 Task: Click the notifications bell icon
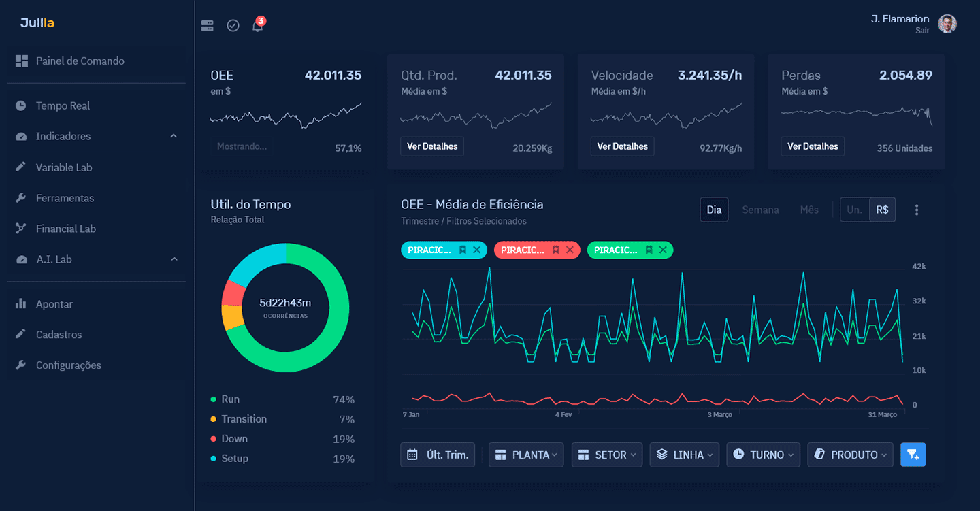(257, 26)
